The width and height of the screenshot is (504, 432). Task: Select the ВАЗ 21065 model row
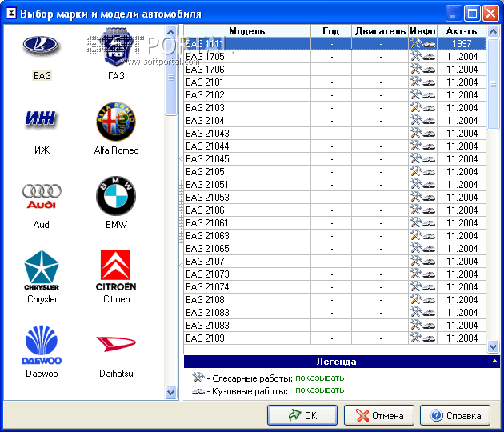[x=334, y=249]
